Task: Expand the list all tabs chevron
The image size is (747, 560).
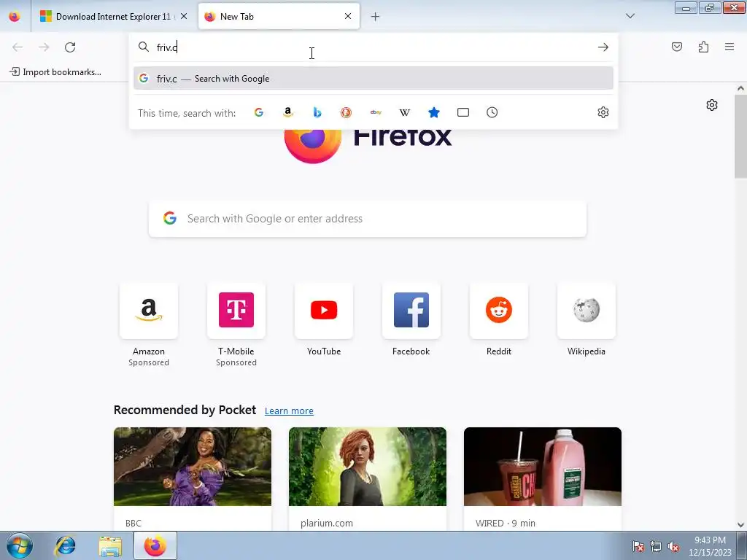Action: 630,16
